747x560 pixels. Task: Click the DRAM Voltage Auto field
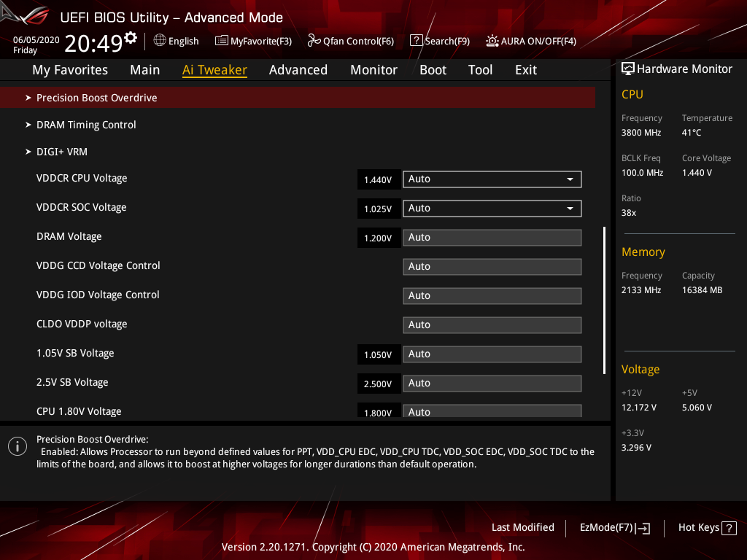coord(492,238)
